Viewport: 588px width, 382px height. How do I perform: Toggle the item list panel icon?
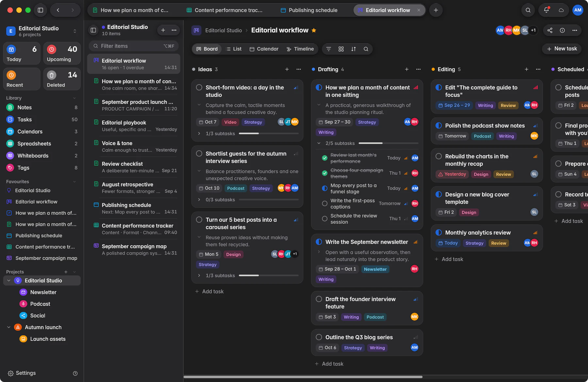click(93, 30)
